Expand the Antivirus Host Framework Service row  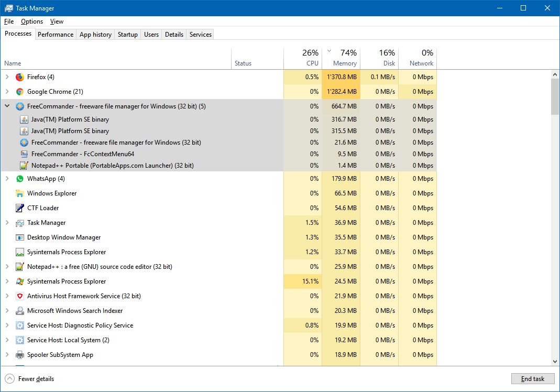[x=7, y=296]
